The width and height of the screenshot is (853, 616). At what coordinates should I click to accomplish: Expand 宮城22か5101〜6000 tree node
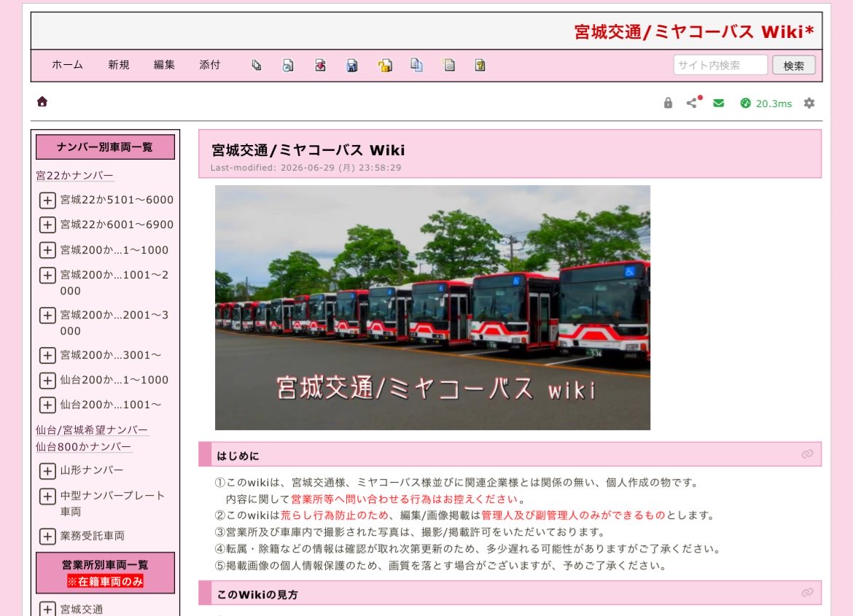tap(47, 200)
